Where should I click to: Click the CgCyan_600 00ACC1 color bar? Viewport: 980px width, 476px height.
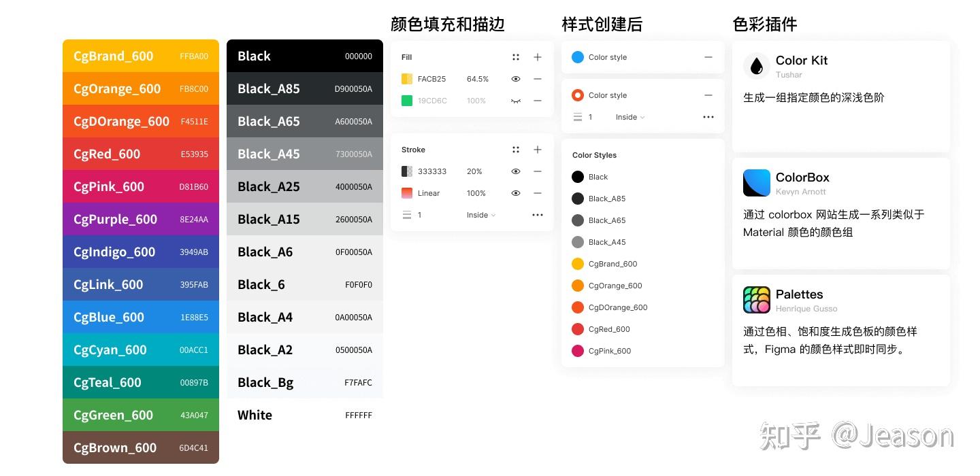pyautogui.click(x=141, y=350)
